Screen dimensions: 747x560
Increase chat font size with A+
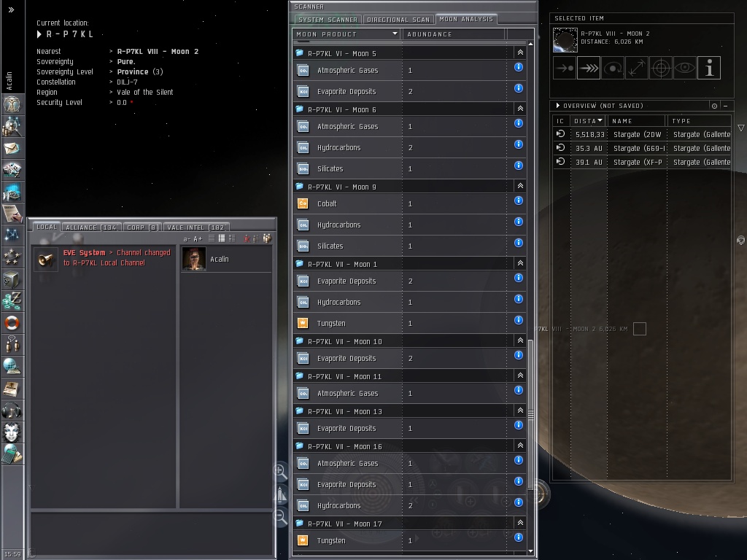click(x=198, y=239)
